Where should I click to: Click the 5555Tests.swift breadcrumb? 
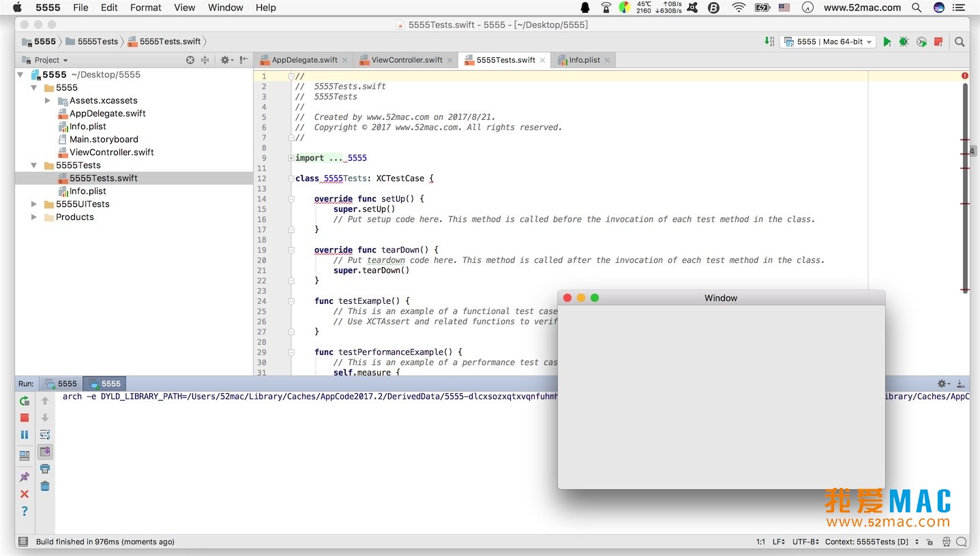(x=164, y=42)
